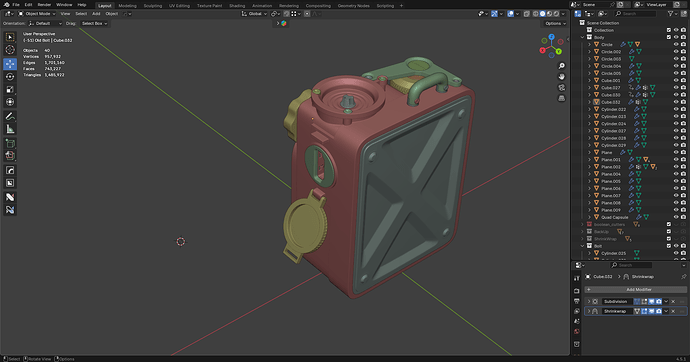The image size is (690, 362).
Task: Open the World properties tab icon
Action: pyautogui.click(x=577, y=331)
